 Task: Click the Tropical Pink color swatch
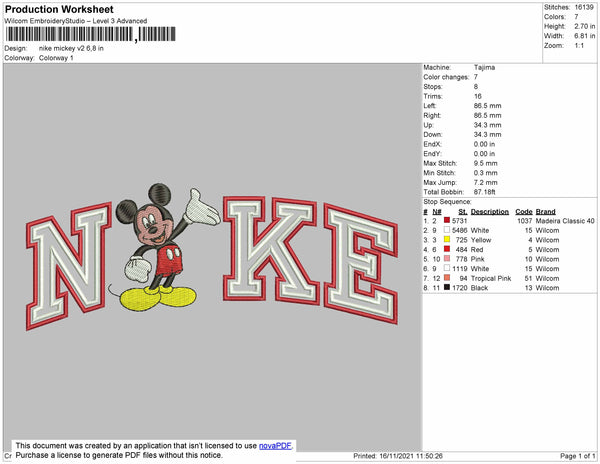447,278
